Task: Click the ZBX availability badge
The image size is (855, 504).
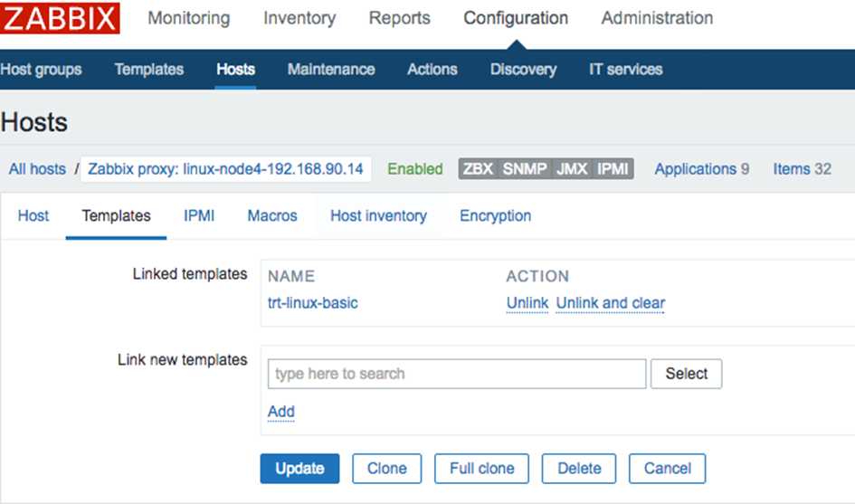Action: pos(479,169)
